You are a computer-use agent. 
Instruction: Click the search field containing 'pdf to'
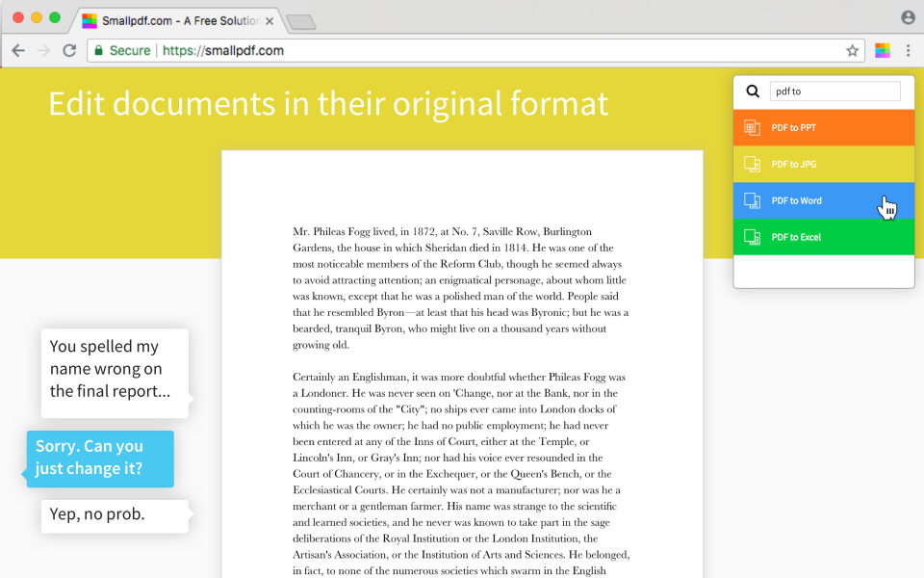834,91
